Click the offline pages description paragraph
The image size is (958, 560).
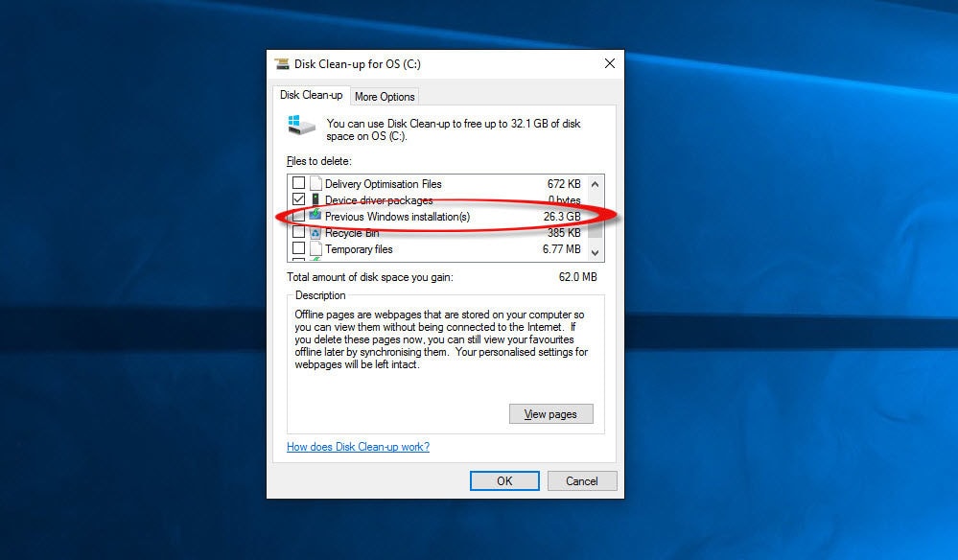click(x=441, y=339)
